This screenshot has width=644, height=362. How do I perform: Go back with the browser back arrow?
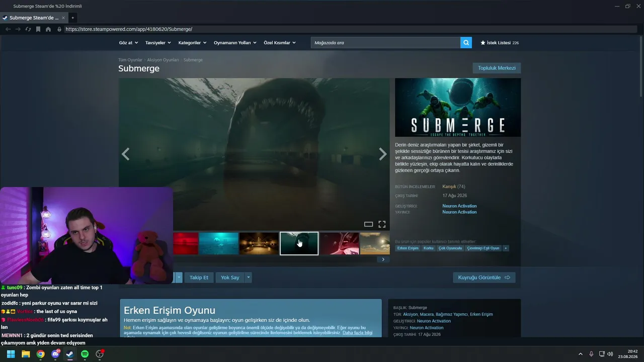(x=8, y=29)
